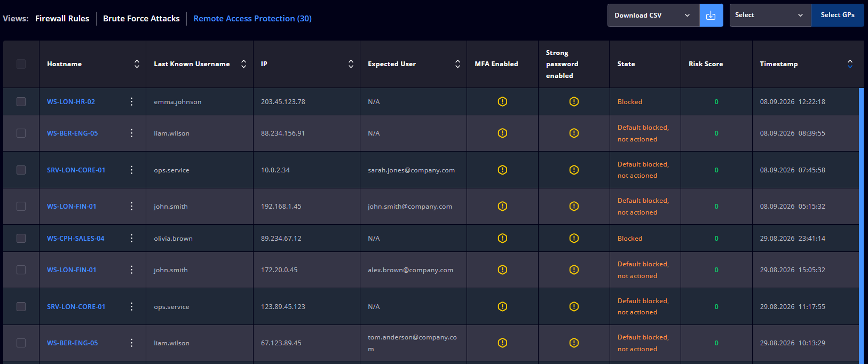
Task: Click the Select GPs button
Action: coord(838,15)
